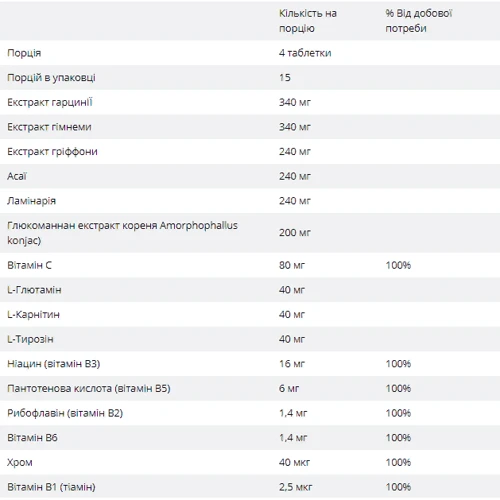The image size is (500, 500).
Task: Click the 'Екстракт гімнеми' ingredient name
Action: click(49, 127)
